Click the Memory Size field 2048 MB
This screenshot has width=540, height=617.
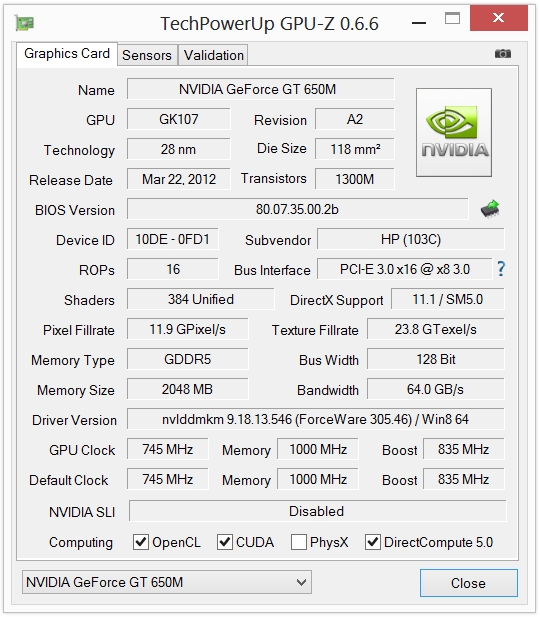188,389
